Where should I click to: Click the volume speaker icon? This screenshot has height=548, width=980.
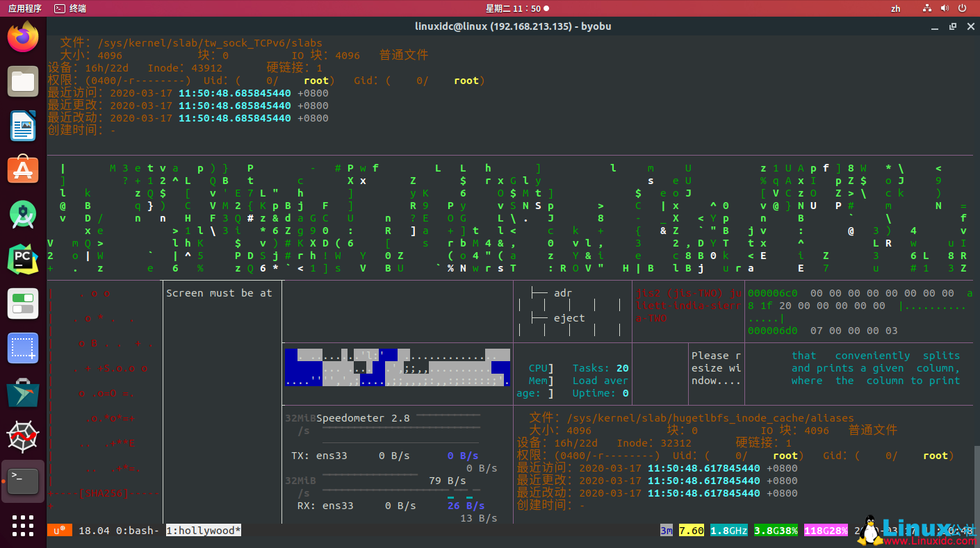(944, 8)
